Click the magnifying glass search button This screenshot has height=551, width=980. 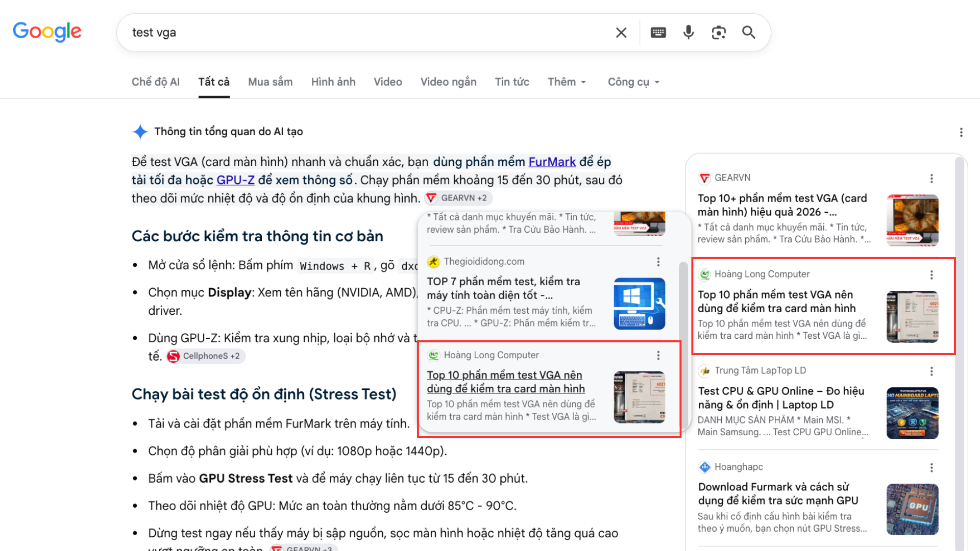point(749,33)
